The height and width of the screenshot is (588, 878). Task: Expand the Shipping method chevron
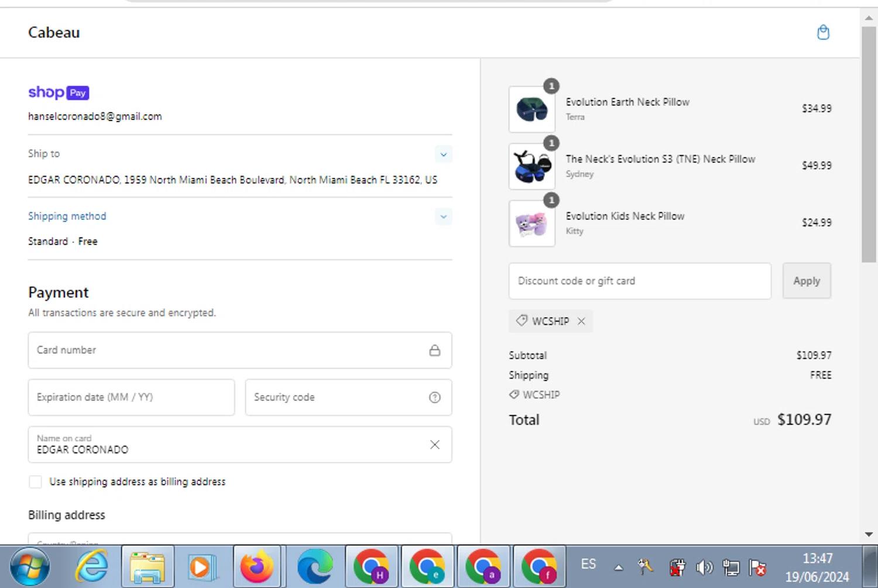(x=444, y=216)
